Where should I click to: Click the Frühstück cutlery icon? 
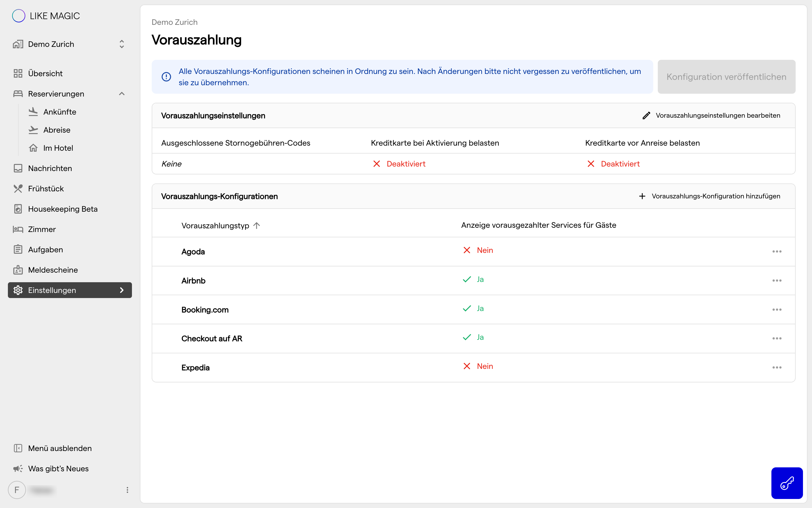18,189
